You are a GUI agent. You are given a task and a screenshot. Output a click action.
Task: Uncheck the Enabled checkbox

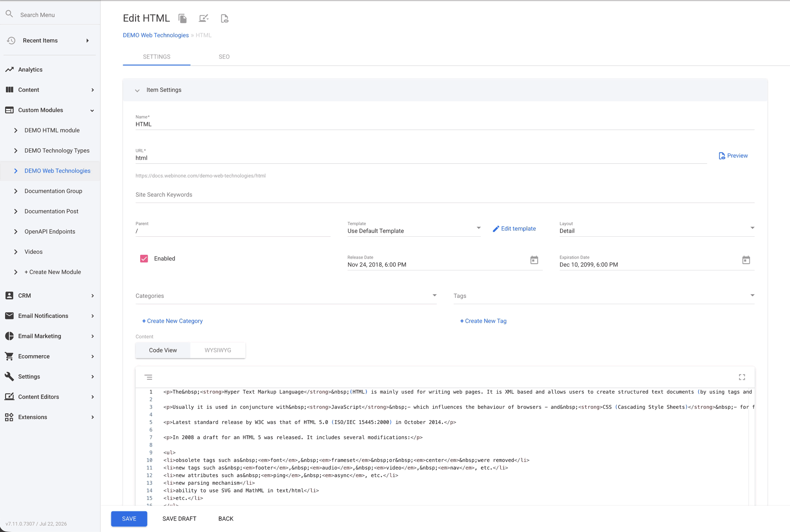(144, 259)
